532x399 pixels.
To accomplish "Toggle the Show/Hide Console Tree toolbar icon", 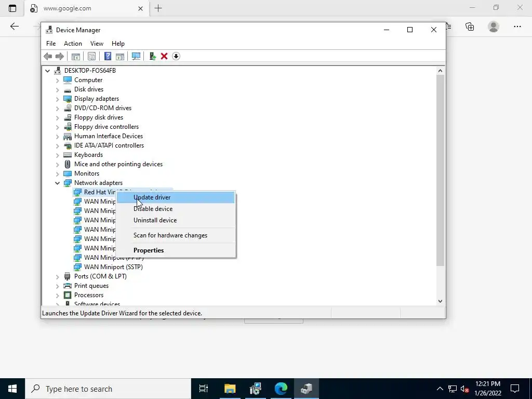I will pos(76,56).
